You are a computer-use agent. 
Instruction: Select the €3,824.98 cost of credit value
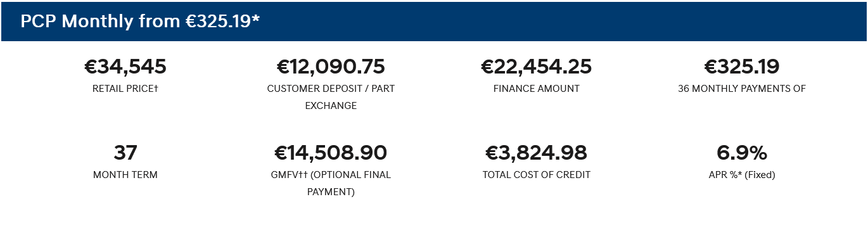point(537,153)
